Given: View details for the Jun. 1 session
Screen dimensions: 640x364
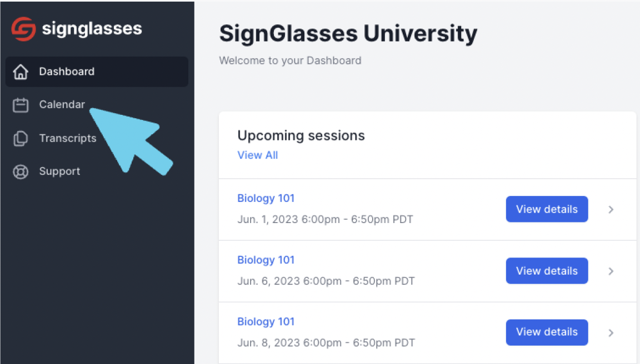Looking at the screenshot, I should pyautogui.click(x=547, y=209).
